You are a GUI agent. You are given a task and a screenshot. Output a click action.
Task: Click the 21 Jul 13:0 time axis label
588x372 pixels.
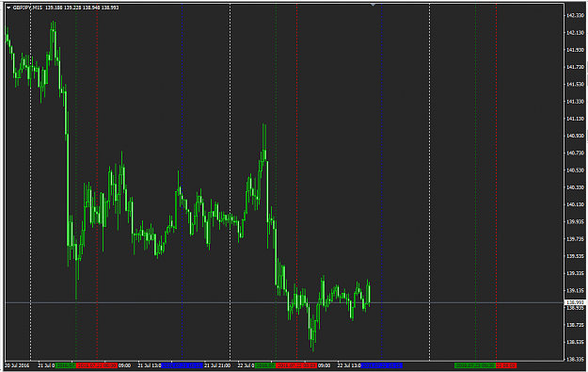coord(150,365)
